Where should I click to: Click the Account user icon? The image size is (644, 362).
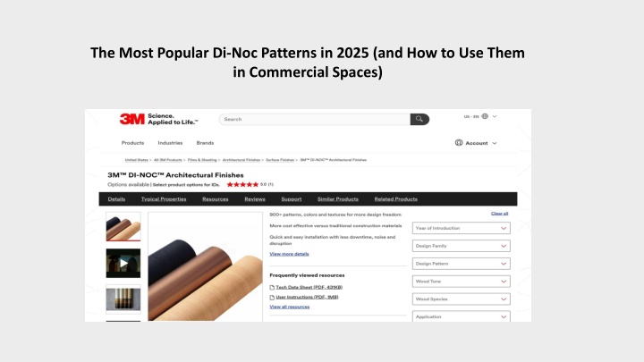click(459, 142)
